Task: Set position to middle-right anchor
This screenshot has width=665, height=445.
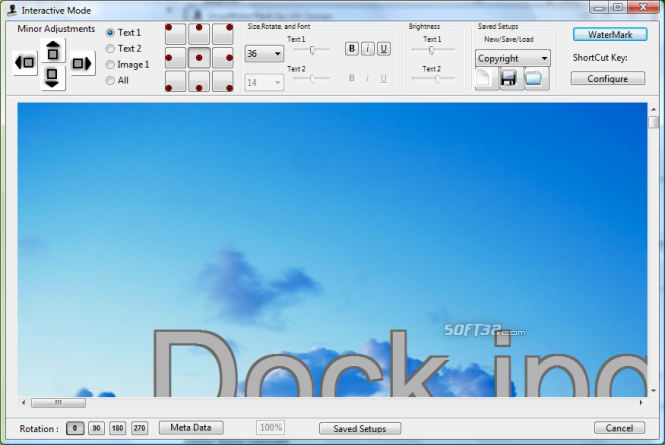Action: click(223, 58)
